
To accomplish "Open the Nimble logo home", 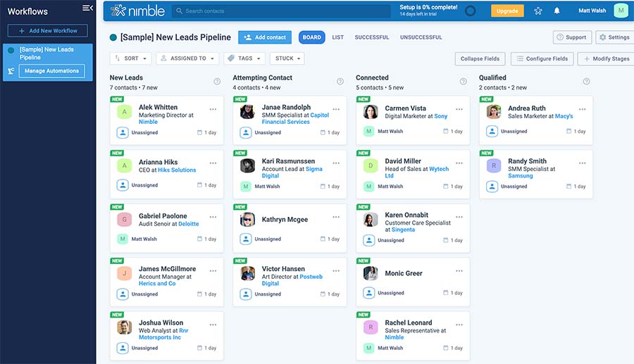I will 137,11.
